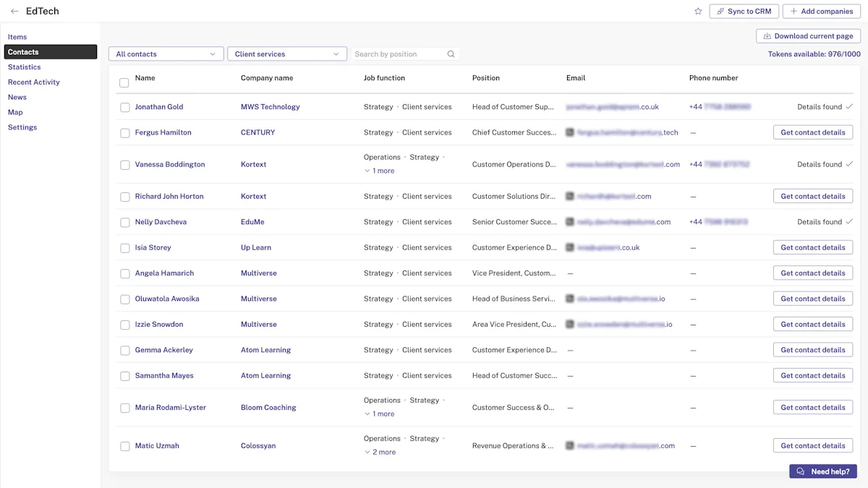Open the Client services filter dropdown
This screenshot has width=868, height=488.
pyautogui.click(x=287, y=54)
